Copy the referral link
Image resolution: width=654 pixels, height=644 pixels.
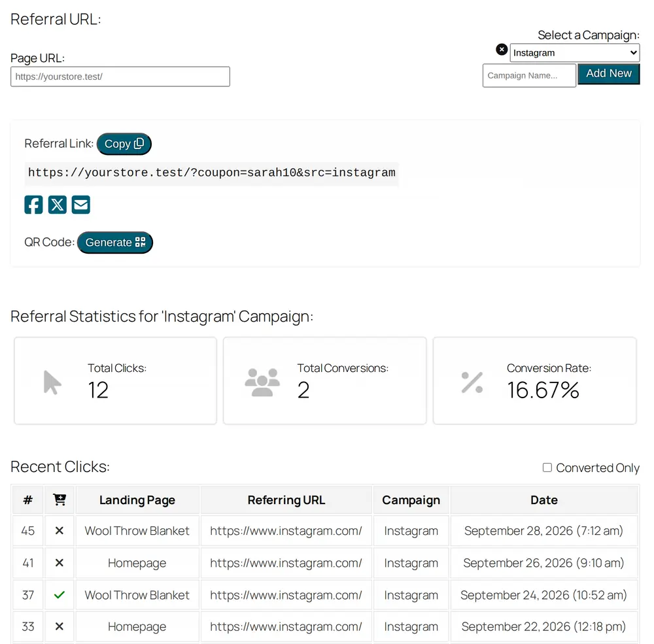click(x=124, y=144)
